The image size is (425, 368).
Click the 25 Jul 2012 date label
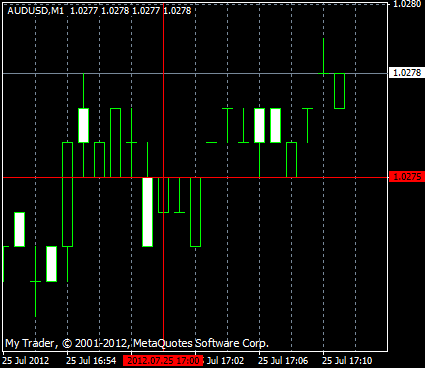pos(26,361)
